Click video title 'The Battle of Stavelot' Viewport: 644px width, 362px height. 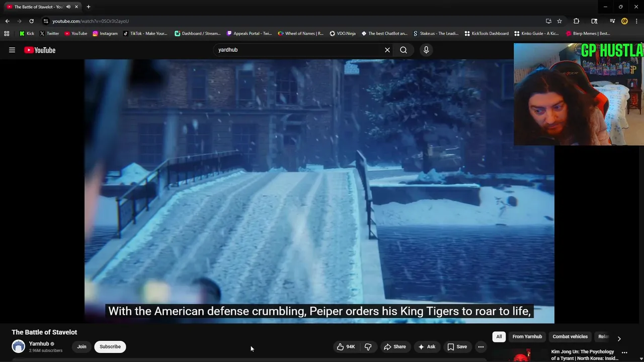pos(44,332)
